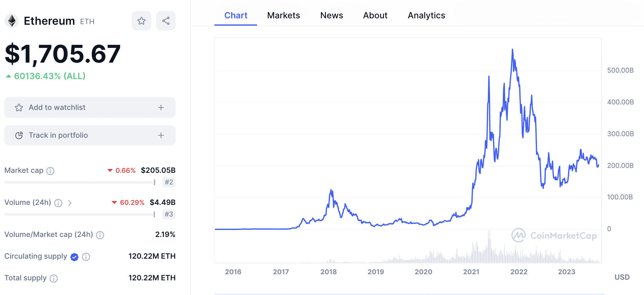644x295 pixels.
Task: Click the Track in portfolio button
Action: coord(90,135)
